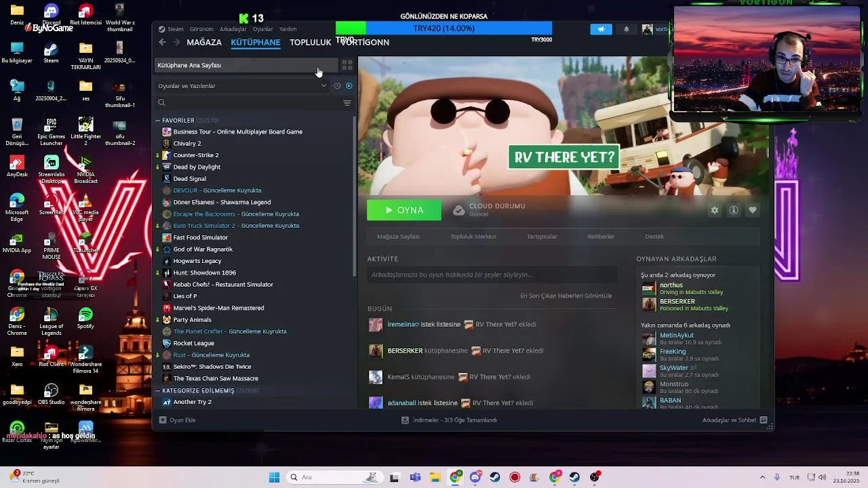
Task: Open Epic Games Launcher desktop icon
Action: (51, 131)
